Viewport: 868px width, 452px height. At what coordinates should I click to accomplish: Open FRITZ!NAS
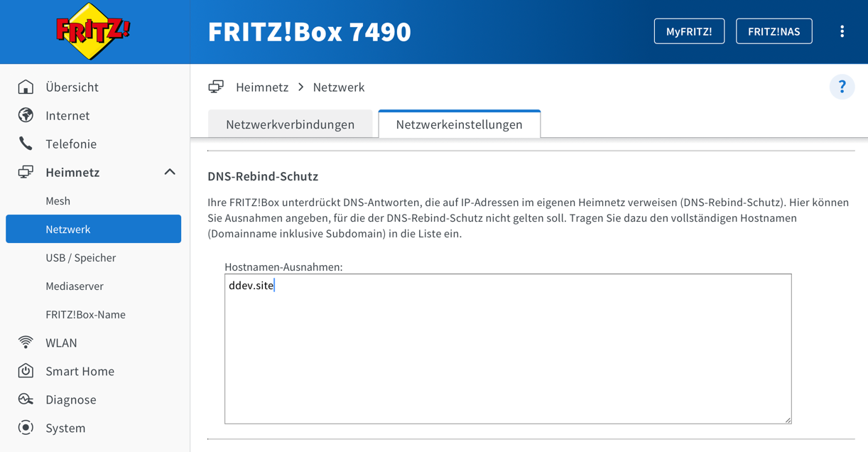[x=774, y=31]
